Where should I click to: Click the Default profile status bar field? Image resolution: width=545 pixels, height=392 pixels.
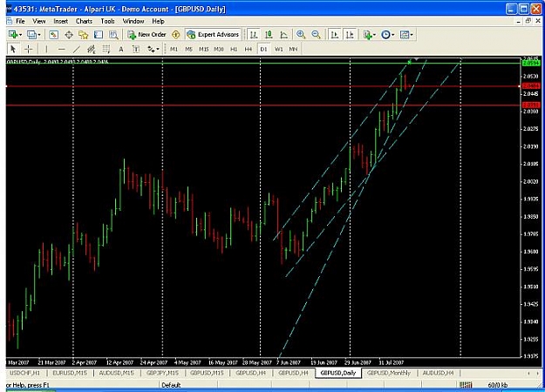[189, 385]
